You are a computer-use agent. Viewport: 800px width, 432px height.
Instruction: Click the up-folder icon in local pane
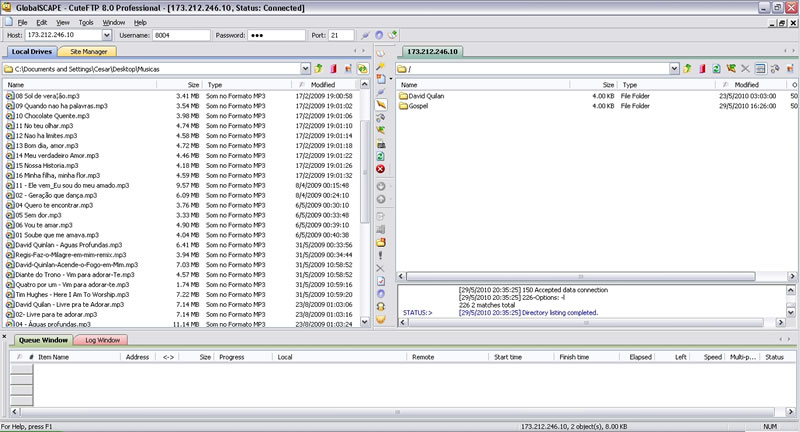coord(317,69)
